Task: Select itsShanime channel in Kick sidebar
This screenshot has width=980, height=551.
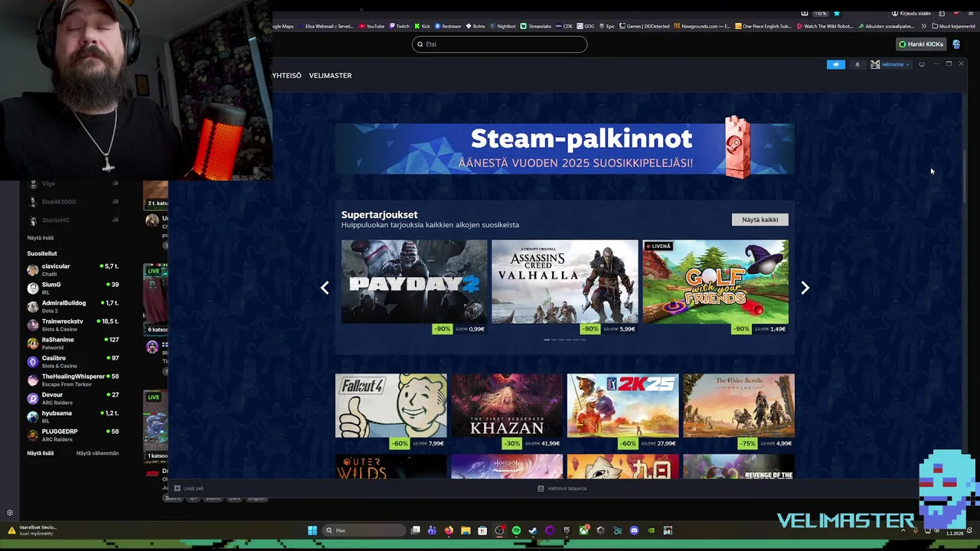Action: click(x=73, y=343)
